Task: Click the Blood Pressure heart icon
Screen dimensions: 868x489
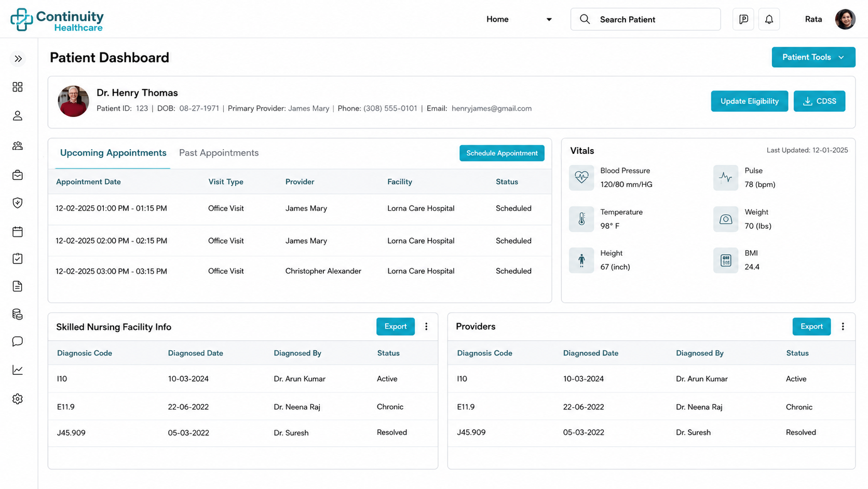Action: (x=581, y=178)
